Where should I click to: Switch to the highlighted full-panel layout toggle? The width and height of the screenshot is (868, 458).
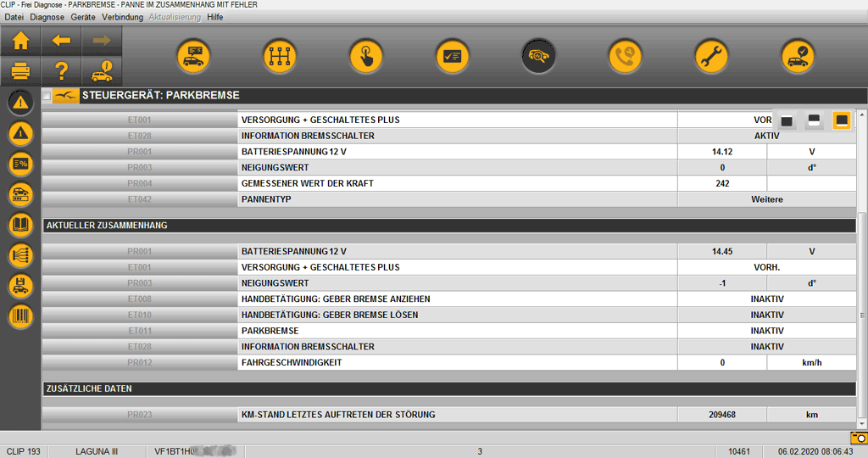841,121
